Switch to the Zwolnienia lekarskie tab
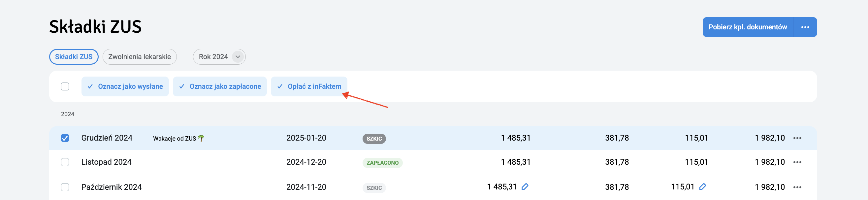Image resolution: width=868 pixels, height=200 pixels. pyautogui.click(x=140, y=57)
